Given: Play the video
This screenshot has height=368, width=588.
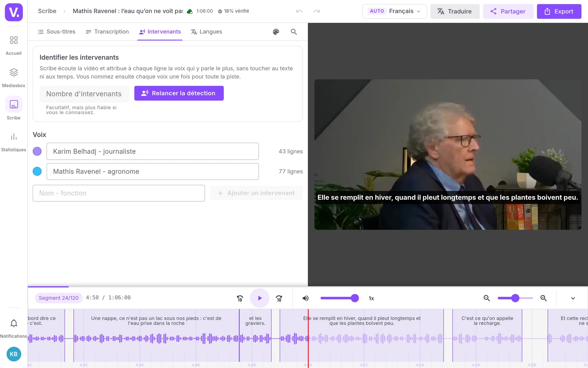Looking at the screenshot, I should point(259,298).
